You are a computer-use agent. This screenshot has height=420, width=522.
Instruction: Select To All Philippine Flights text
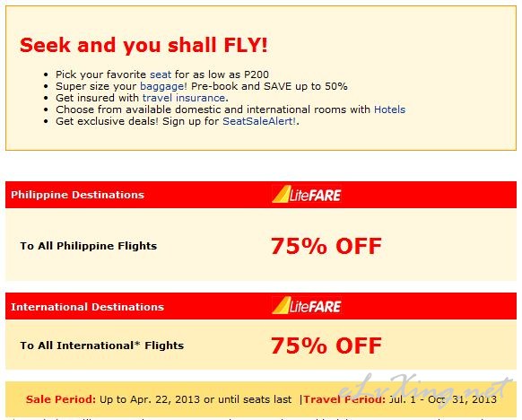click(x=88, y=246)
